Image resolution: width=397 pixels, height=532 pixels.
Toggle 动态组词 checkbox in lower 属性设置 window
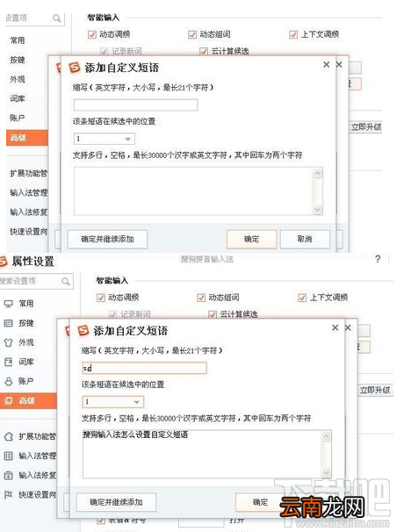(x=201, y=298)
